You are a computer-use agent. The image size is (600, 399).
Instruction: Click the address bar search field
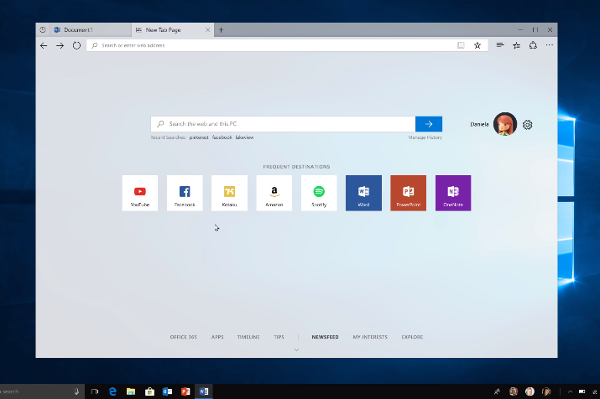[287, 46]
